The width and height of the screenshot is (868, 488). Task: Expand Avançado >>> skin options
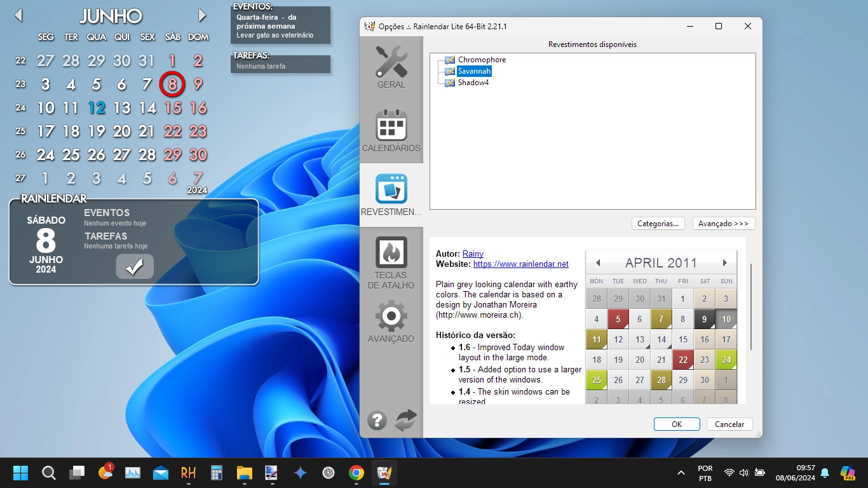[723, 224]
